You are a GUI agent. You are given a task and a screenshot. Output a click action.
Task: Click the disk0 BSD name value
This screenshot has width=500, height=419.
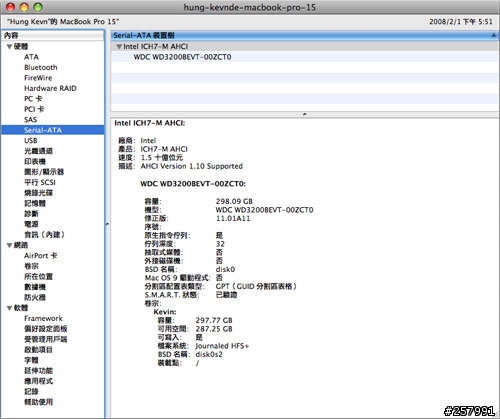coord(225,269)
